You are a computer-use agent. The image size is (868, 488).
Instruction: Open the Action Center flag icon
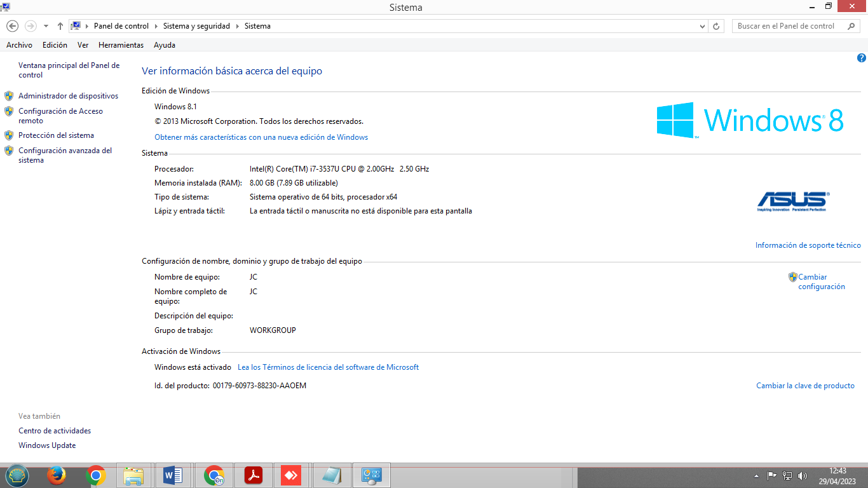point(772,475)
